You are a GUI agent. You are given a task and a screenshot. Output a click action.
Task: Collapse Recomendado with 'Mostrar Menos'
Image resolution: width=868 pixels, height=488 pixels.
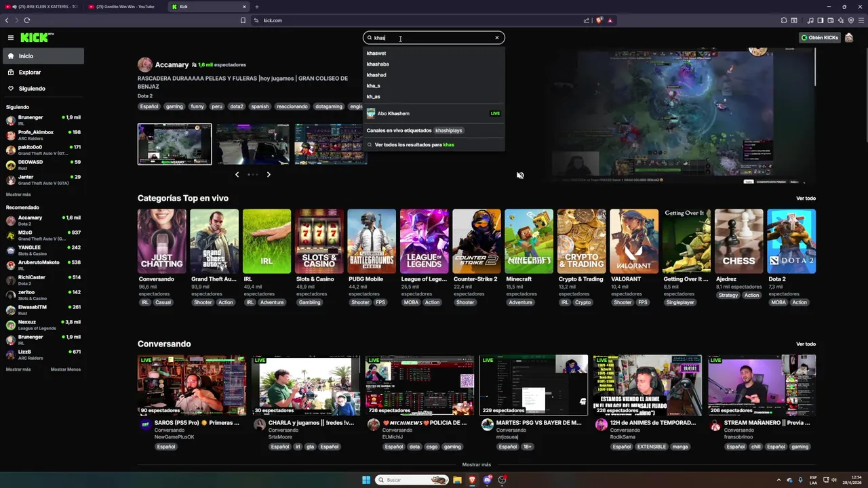[66, 369]
